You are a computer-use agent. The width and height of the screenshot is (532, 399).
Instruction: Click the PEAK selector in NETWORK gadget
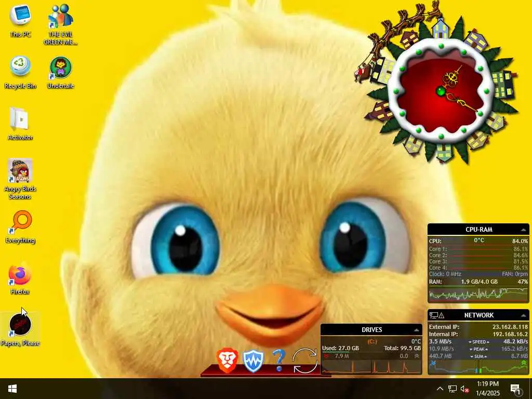tap(478, 349)
